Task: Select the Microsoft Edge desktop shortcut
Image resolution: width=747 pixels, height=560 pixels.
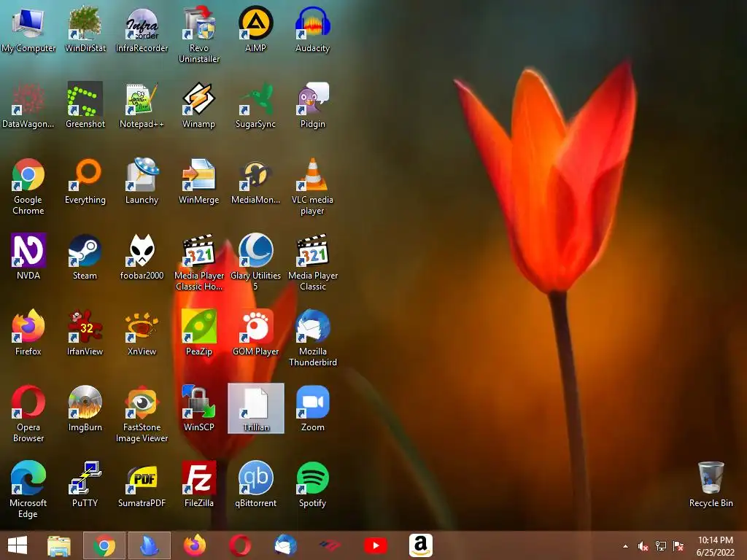Action: tap(28, 489)
